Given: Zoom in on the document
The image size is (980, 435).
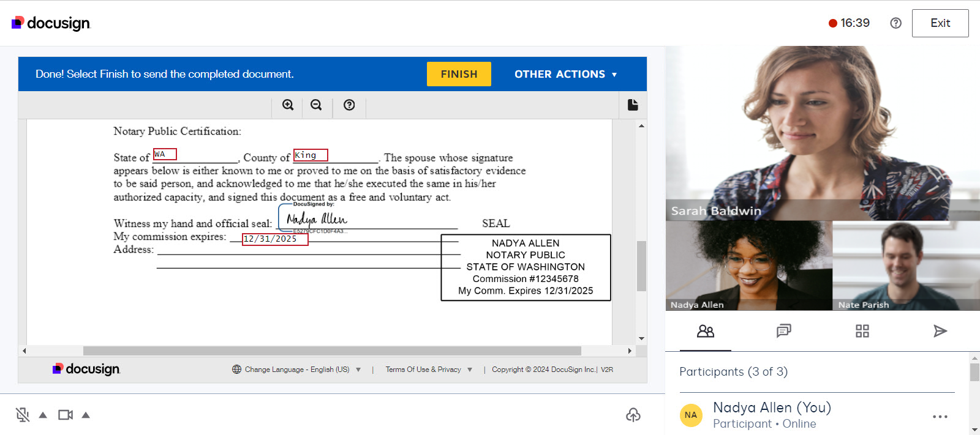Looking at the screenshot, I should pos(288,105).
